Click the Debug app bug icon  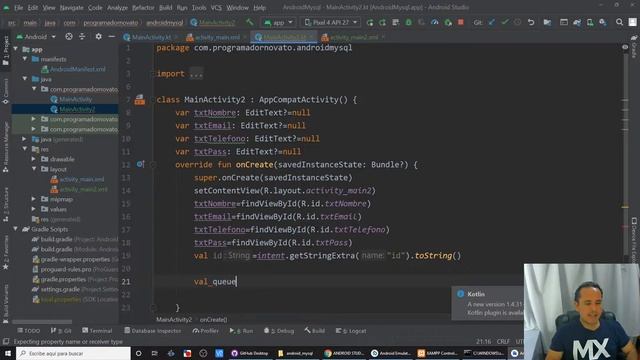[x=408, y=22]
